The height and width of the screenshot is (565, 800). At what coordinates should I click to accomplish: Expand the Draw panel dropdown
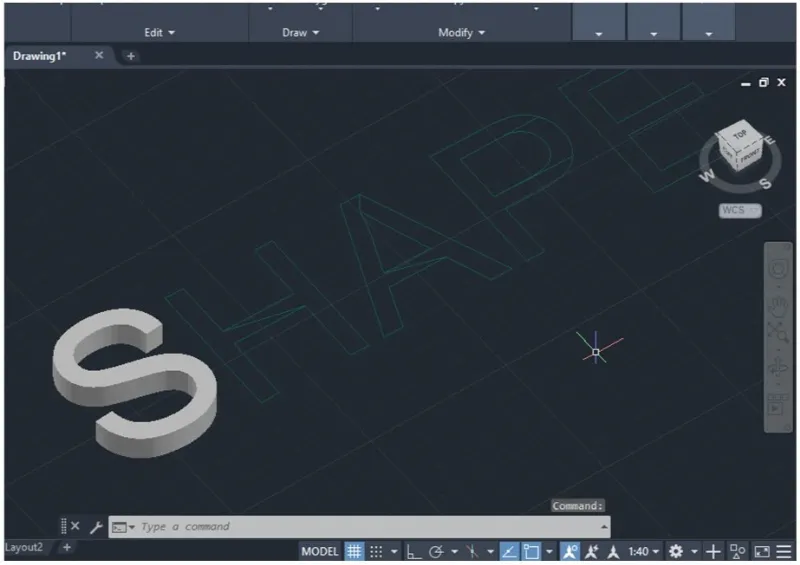(300, 33)
